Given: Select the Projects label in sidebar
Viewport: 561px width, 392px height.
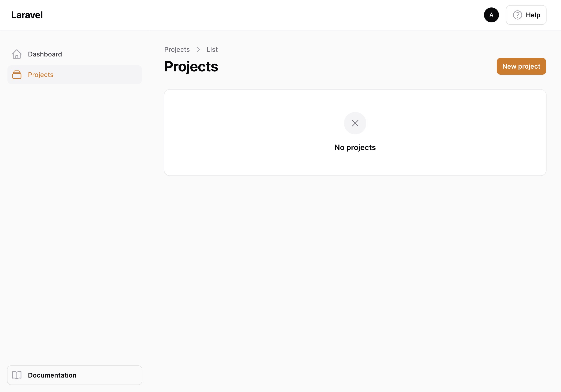Looking at the screenshot, I should pos(41,75).
